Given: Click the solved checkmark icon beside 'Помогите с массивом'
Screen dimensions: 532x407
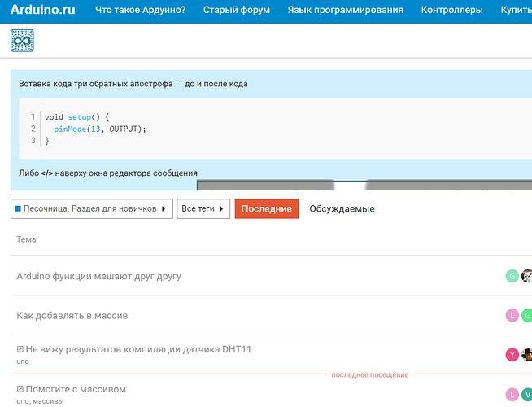Looking at the screenshot, I should [x=20, y=389].
